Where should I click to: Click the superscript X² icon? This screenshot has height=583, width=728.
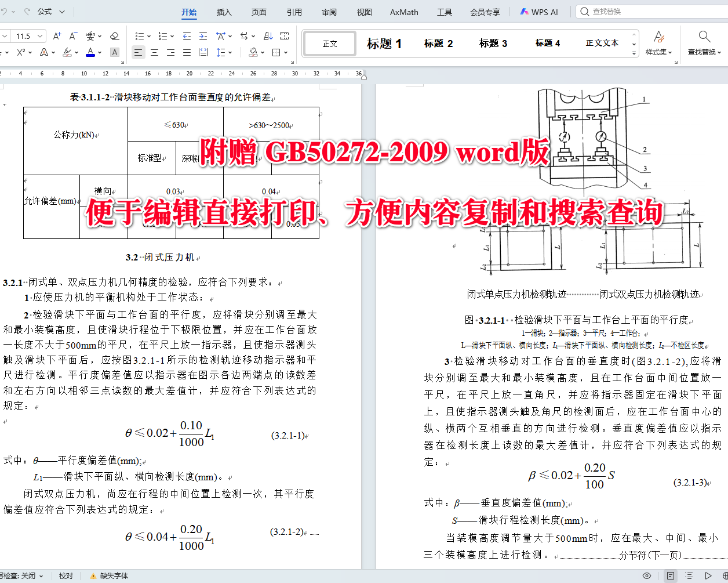click(21, 52)
